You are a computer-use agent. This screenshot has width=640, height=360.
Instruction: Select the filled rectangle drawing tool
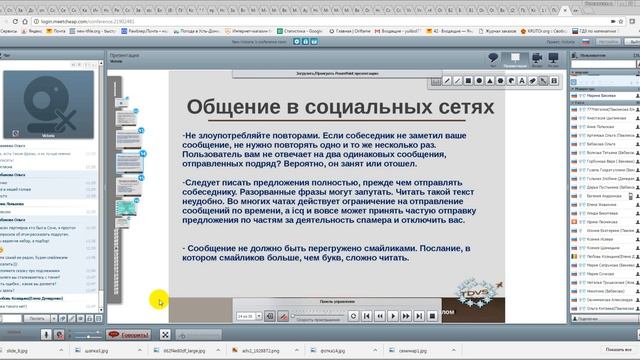pos(468,81)
